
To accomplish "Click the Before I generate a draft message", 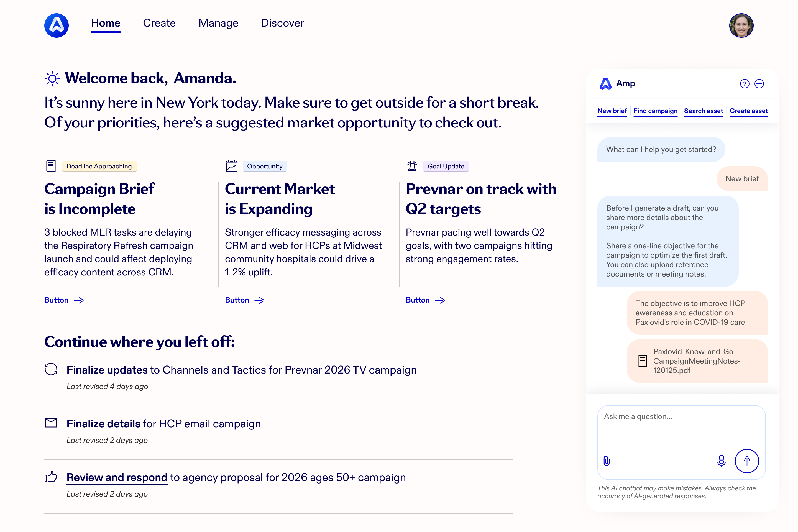I will [x=667, y=241].
